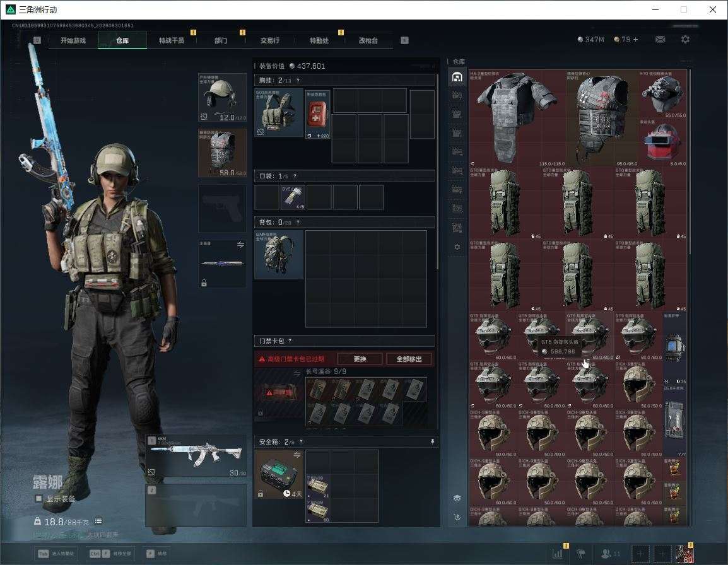The image size is (728, 565).
Task: Swap secure container via arrows icon
Action: 296,455
